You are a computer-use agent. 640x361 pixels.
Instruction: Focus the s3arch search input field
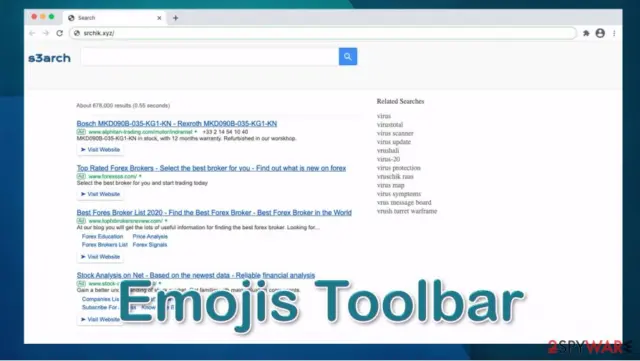click(x=210, y=56)
